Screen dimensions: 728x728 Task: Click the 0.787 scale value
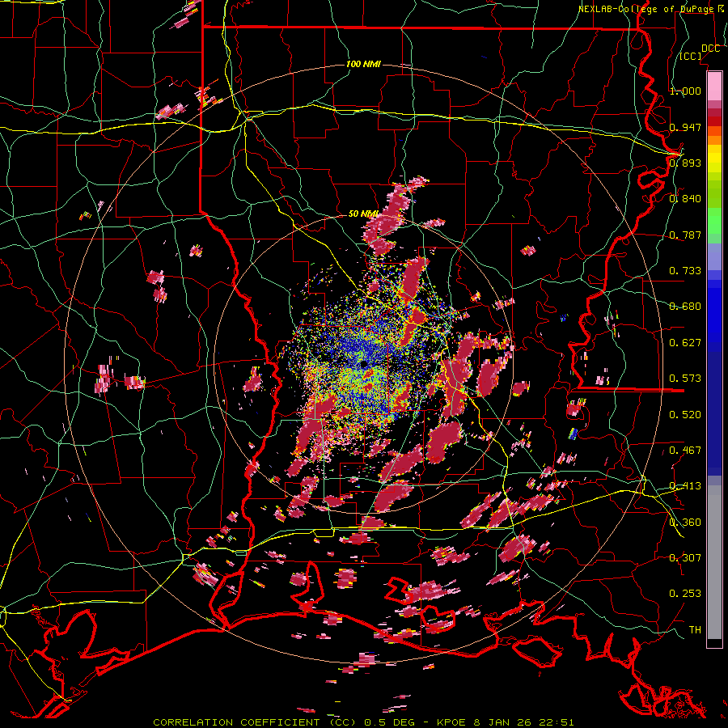point(685,235)
